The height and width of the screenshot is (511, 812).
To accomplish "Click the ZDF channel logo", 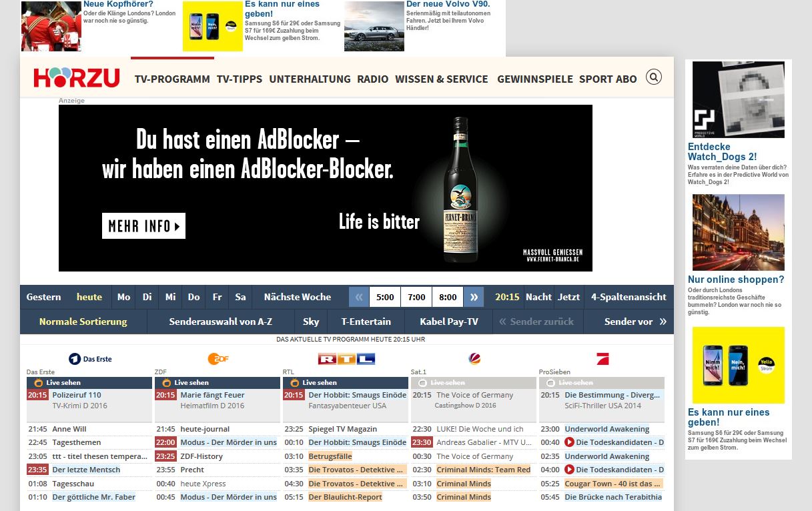I will [x=218, y=359].
